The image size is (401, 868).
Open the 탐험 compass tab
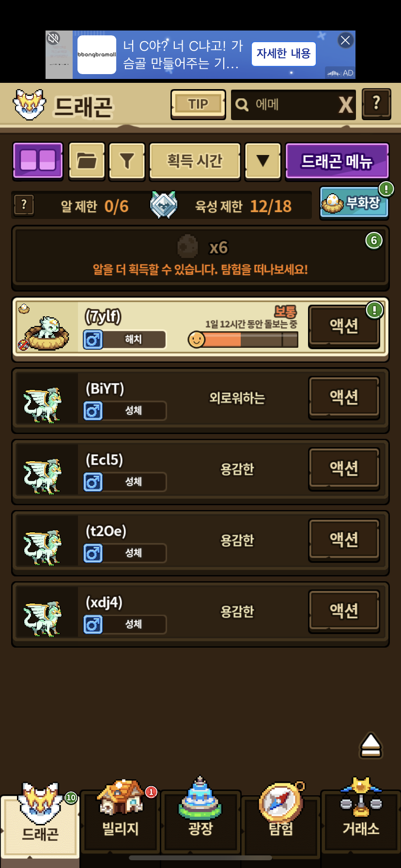click(281, 819)
